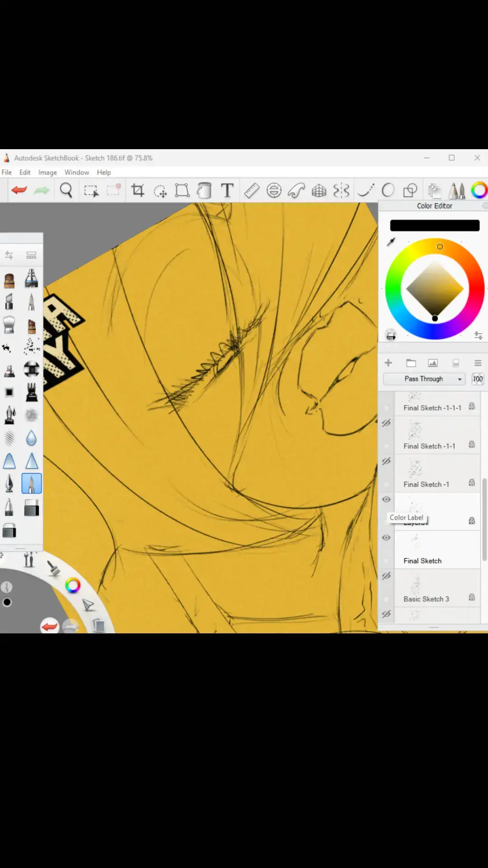Image resolution: width=488 pixels, height=868 pixels.
Task: Activate the Ruler tool
Action: [x=252, y=190]
